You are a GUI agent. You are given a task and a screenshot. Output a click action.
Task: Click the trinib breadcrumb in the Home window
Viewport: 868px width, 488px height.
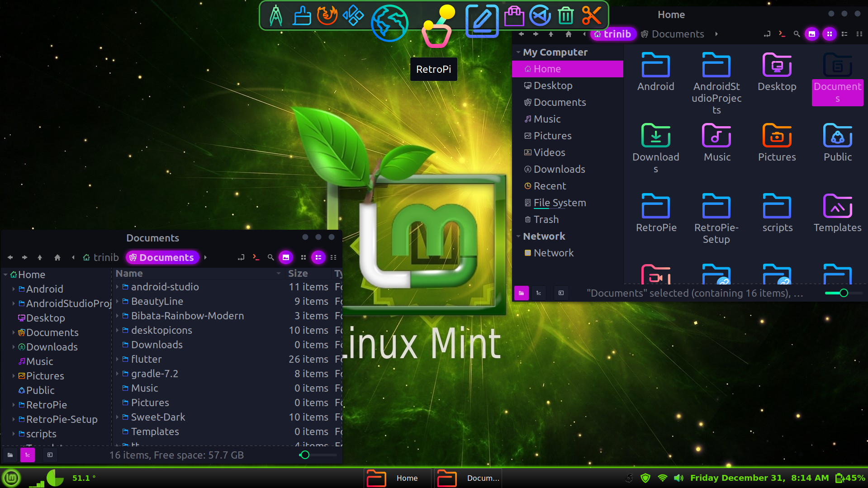tap(613, 34)
